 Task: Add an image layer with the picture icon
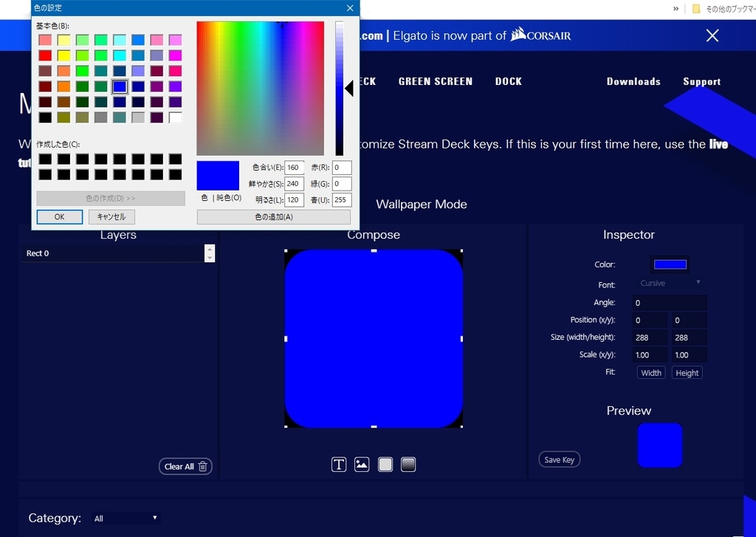click(x=362, y=464)
